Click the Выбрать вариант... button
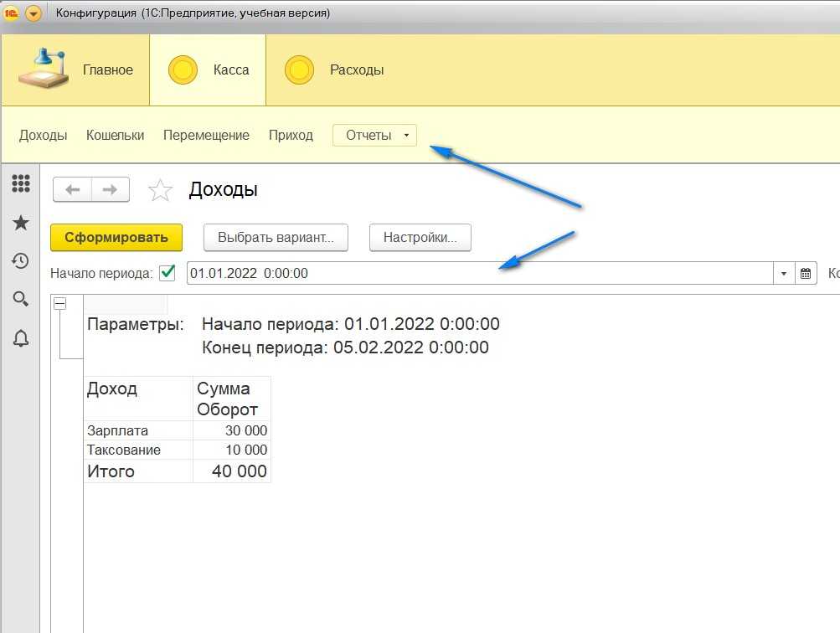This screenshot has width=840, height=633. [x=276, y=238]
